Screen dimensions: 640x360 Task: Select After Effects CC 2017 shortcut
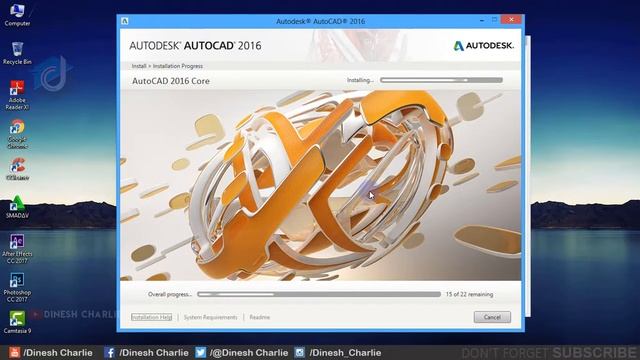coord(17,249)
